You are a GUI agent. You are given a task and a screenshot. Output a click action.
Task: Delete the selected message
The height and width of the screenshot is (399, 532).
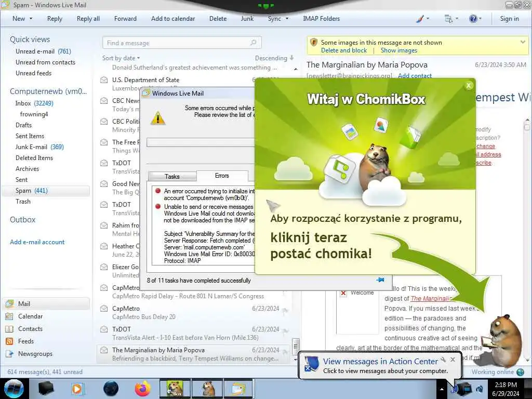coord(218,19)
